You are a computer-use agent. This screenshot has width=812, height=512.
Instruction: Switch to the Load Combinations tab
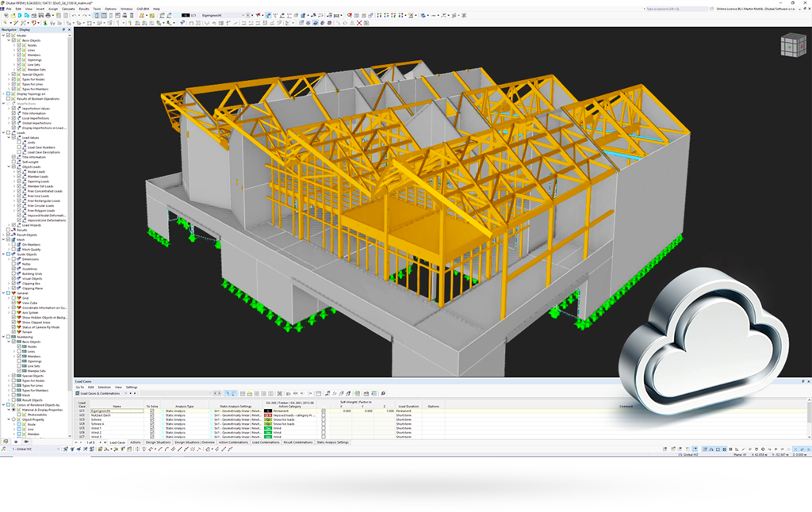(266, 442)
